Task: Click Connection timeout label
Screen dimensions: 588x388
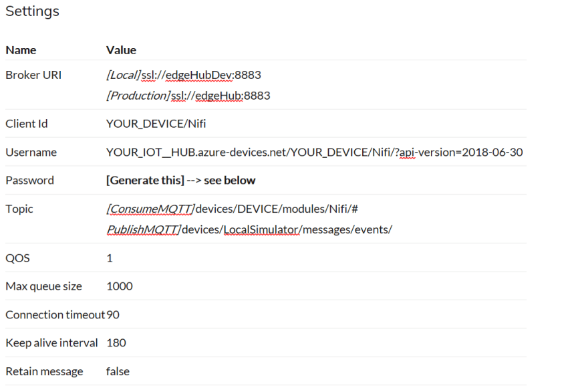Action: (x=55, y=315)
